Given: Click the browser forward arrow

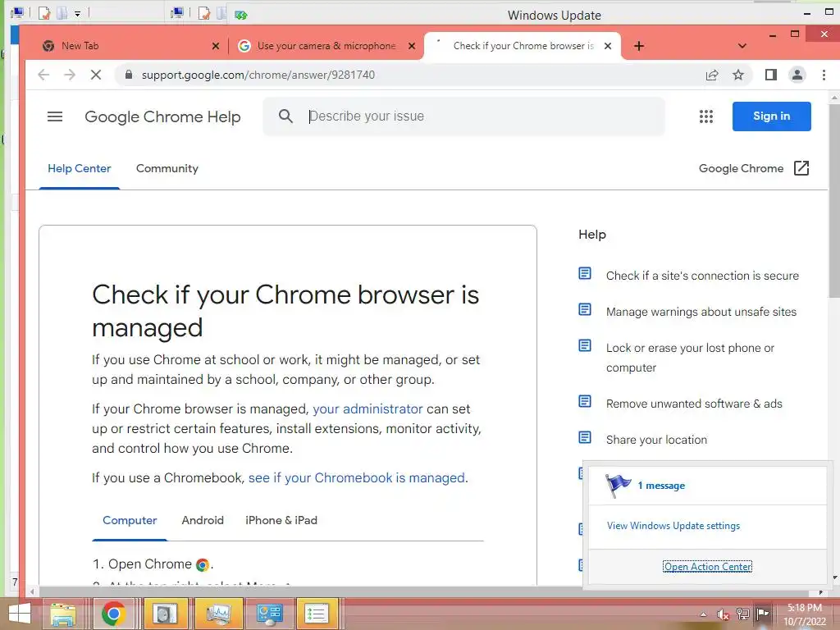Looking at the screenshot, I should click(x=70, y=75).
